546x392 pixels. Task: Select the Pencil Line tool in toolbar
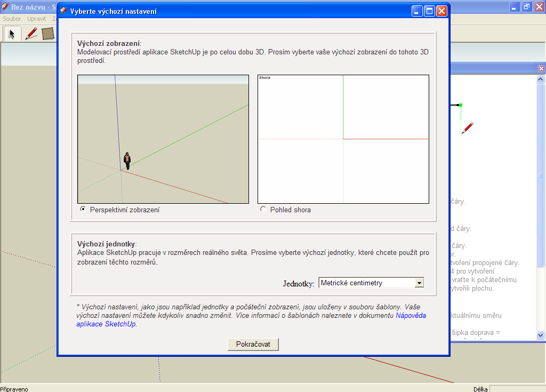[x=31, y=34]
